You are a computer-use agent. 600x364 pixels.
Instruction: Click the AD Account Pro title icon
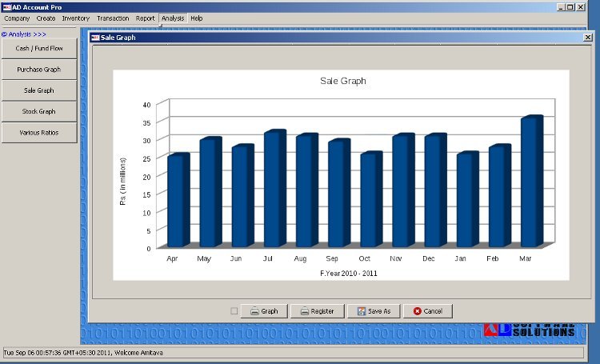tap(6, 7)
